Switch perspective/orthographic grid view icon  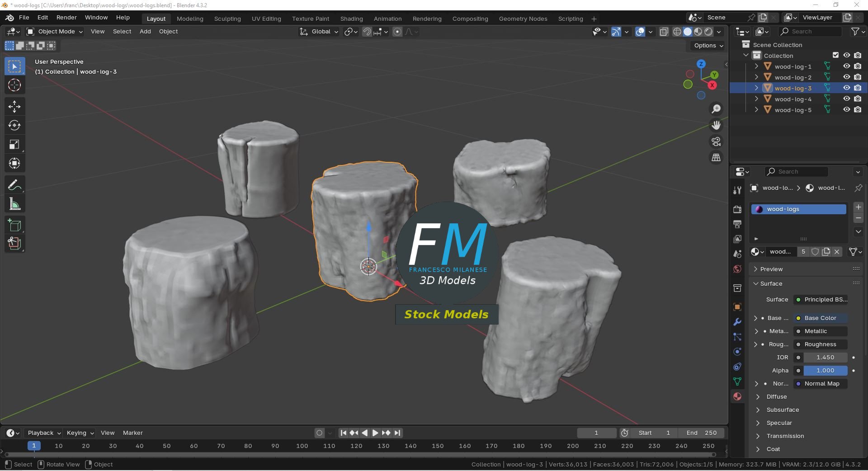point(716,157)
